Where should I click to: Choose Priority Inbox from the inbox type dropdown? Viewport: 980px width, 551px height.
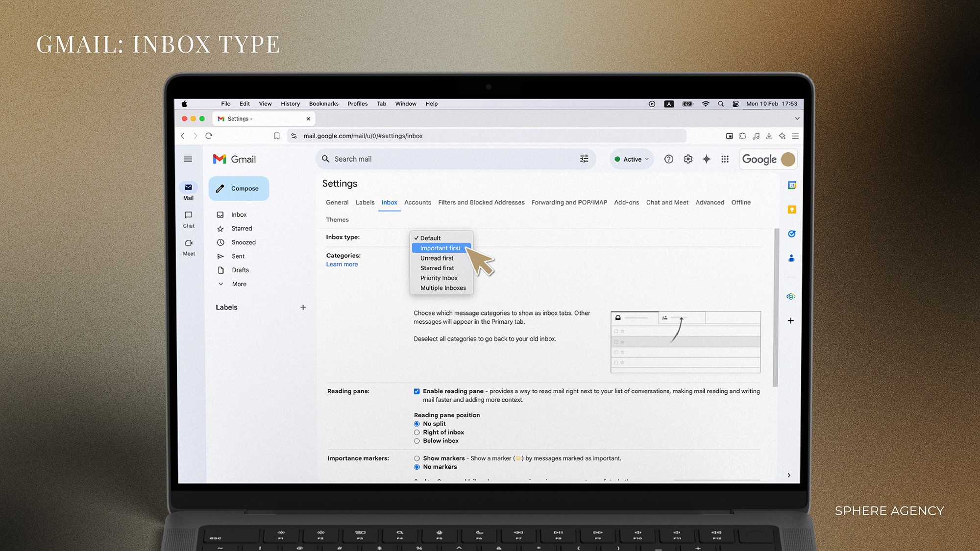[x=439, y=278]
